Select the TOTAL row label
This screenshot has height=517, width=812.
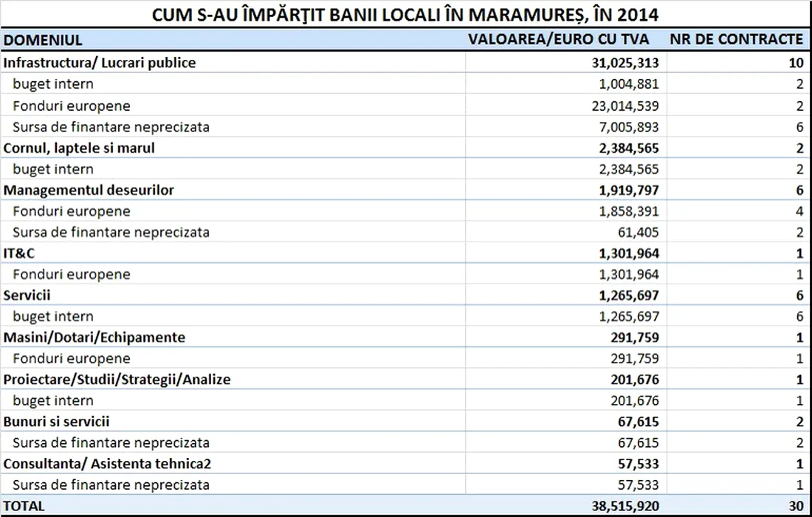tap(24, 506)
